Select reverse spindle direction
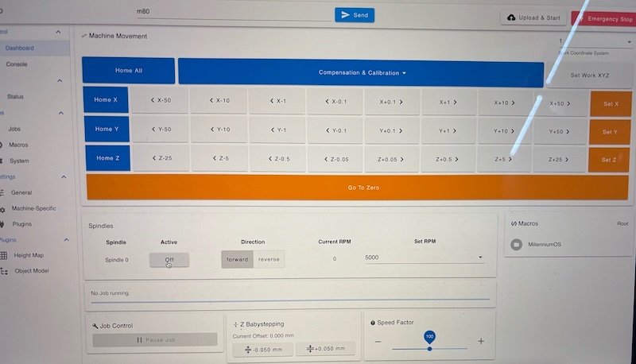636x364 pixels. [x=269, y=259]
